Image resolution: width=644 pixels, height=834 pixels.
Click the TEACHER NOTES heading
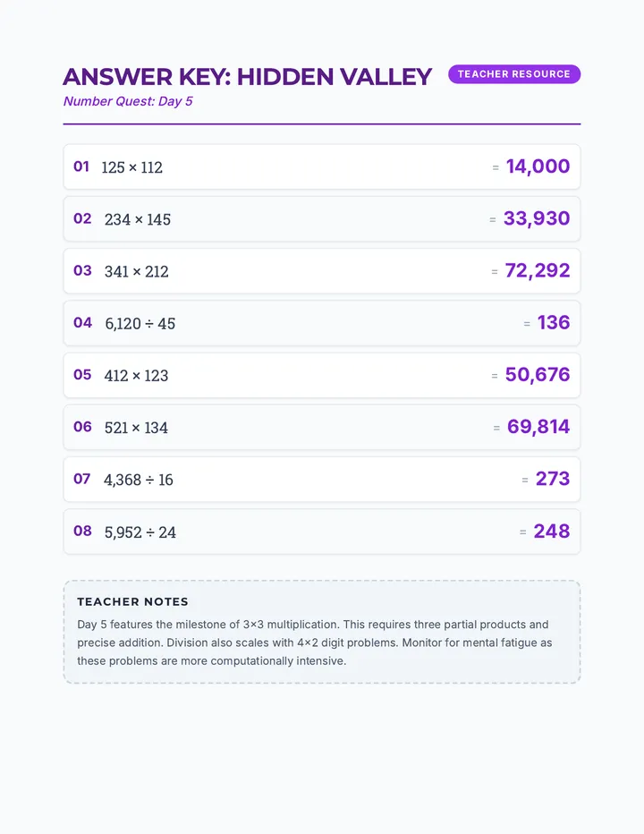pos(133,601)
